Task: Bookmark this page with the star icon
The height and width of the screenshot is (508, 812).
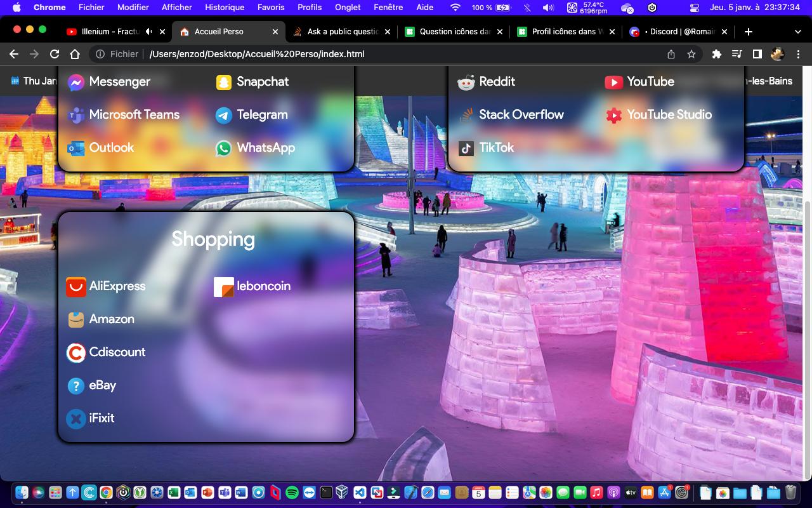Action: coord(691,54)
